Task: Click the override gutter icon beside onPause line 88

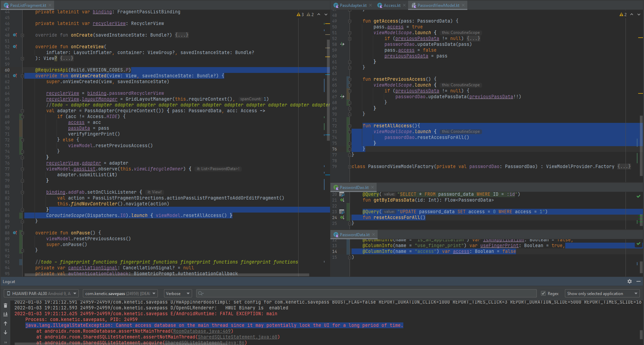Action: (15, 233)
